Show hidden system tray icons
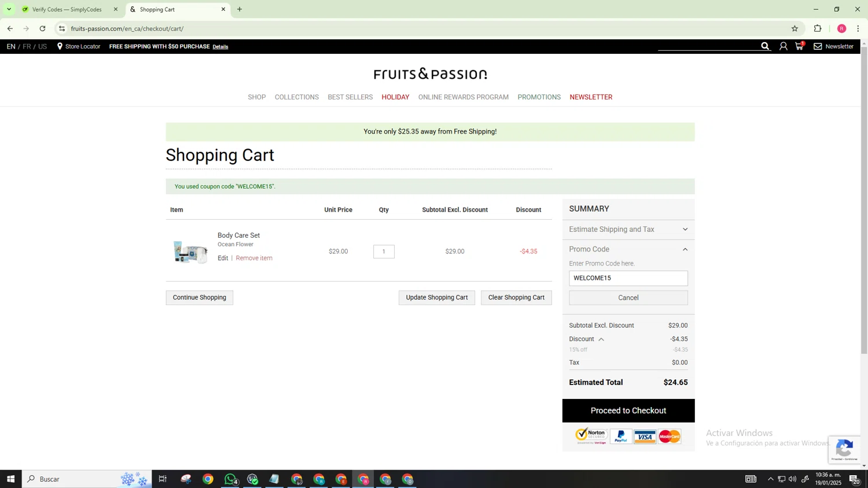 coord(770,479)
